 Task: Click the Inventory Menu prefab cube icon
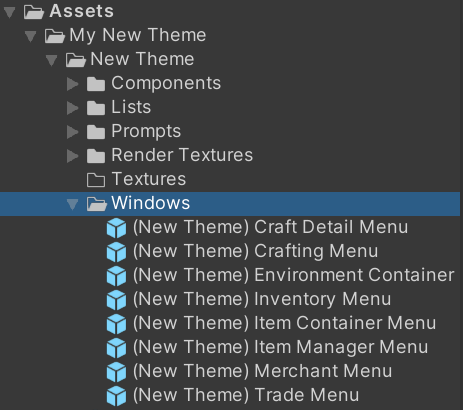116,300
